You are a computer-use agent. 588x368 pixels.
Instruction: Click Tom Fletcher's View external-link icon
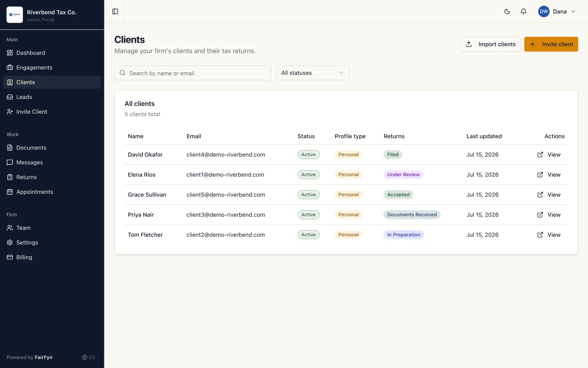(540, 235)
